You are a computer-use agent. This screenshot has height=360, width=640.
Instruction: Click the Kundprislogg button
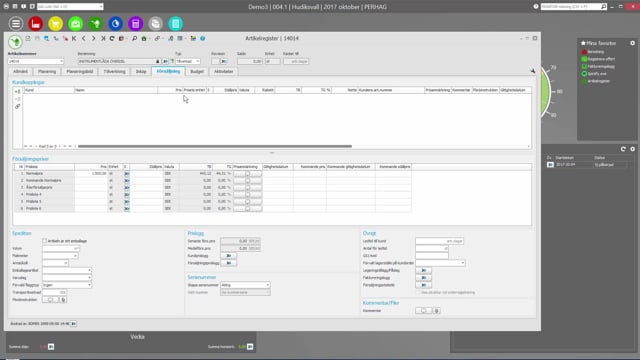pyautogui.click(x=229, y=256)
